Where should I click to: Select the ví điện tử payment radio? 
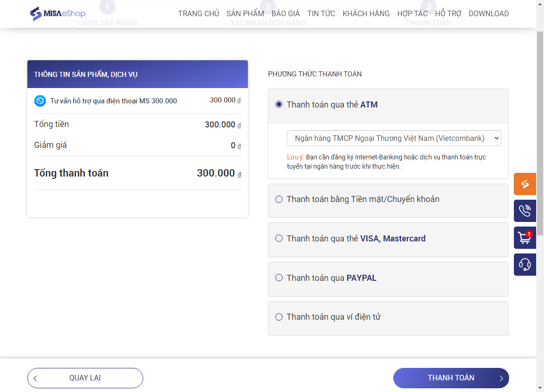[x=279, y=317]
